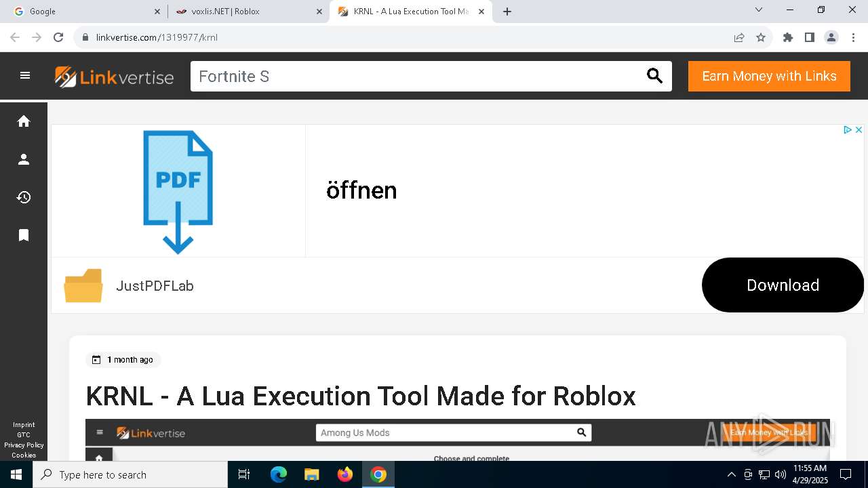Click the 1 month ago date chip
The width and height of the screenshot is (868, 488).
coord(123,360)
